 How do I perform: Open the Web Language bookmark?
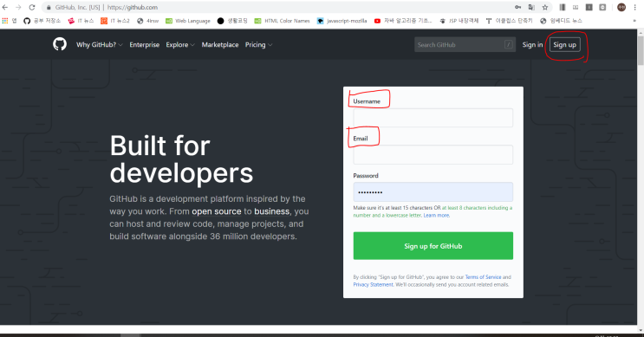(188, 21)
